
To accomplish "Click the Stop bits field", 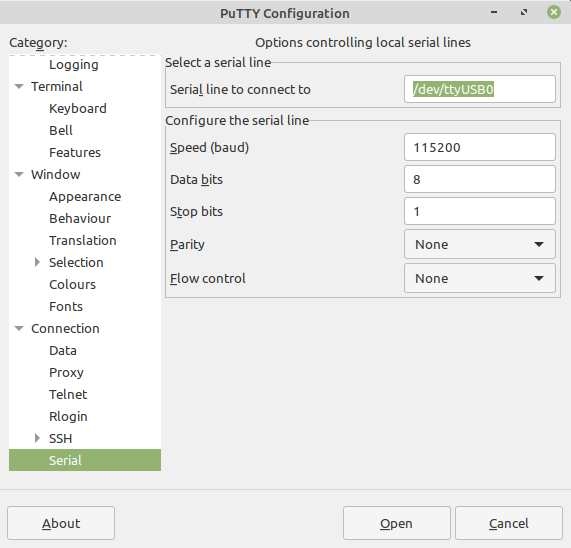I will pos(480,211).
